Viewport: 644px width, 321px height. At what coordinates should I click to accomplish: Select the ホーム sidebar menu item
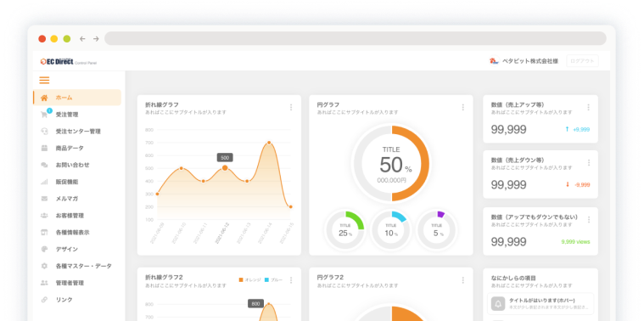click(77, 98)
